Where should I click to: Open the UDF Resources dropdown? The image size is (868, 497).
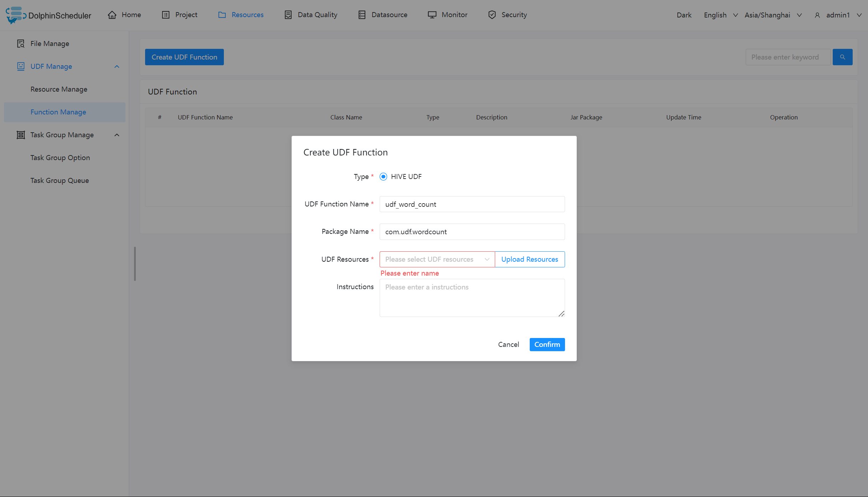click(437, 259)
